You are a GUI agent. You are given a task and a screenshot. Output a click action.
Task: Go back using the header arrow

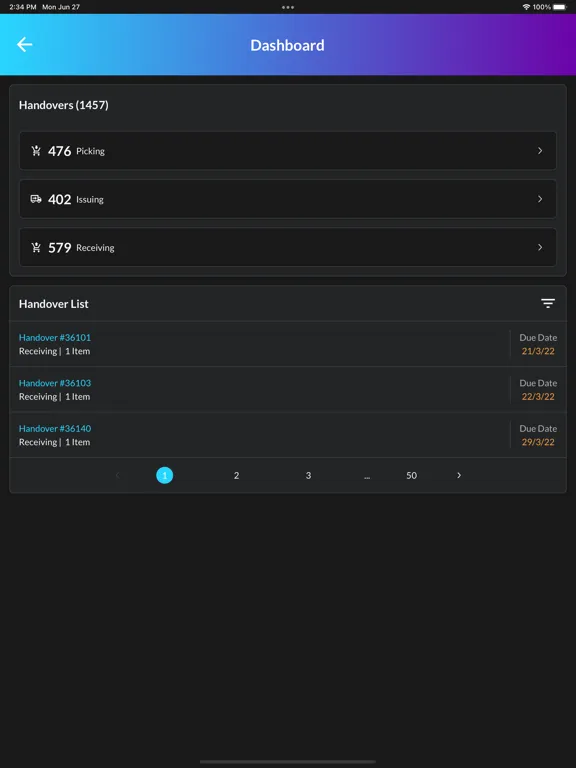(24, 45)
